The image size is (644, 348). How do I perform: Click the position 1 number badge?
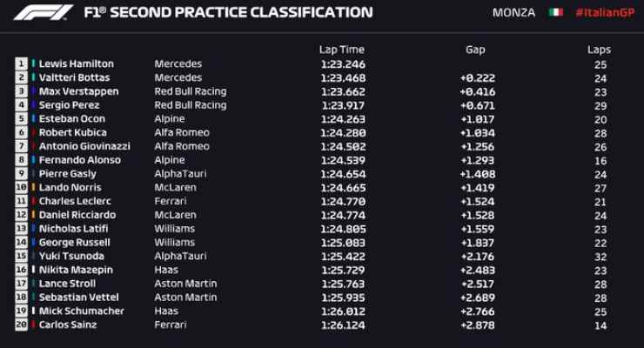coord(22,64)
